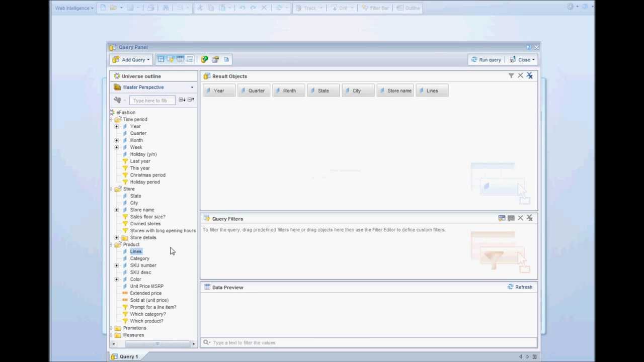Viewport: 644px width, 362px height.
Task: Click Remove All icon in Result Objects header
Action: tap(529, 76)
